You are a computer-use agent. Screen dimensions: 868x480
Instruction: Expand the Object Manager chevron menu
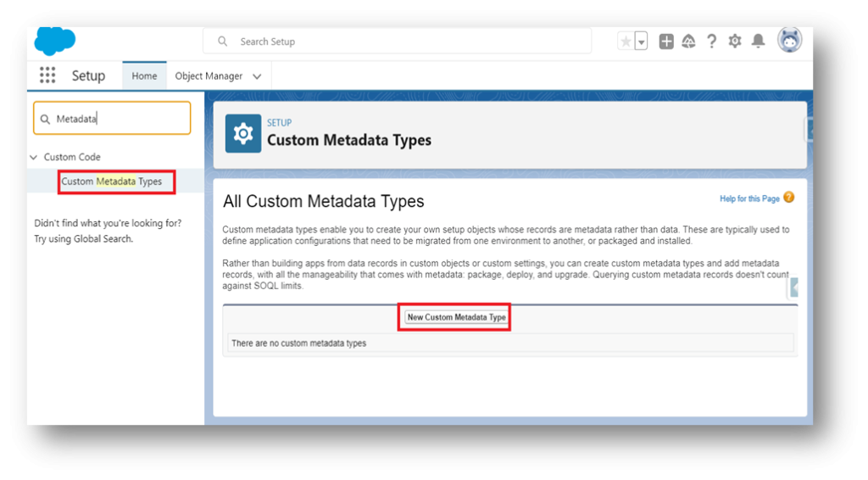click(257, 76)
